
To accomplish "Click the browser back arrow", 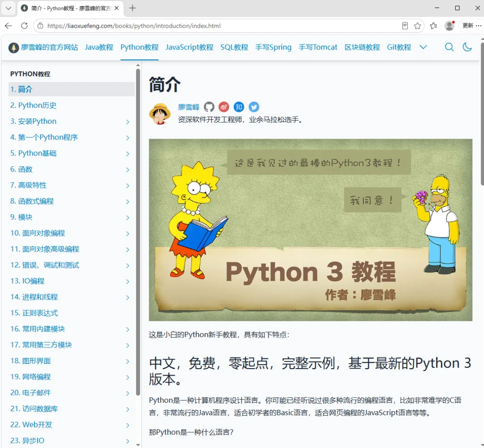I will coord(9,26).
